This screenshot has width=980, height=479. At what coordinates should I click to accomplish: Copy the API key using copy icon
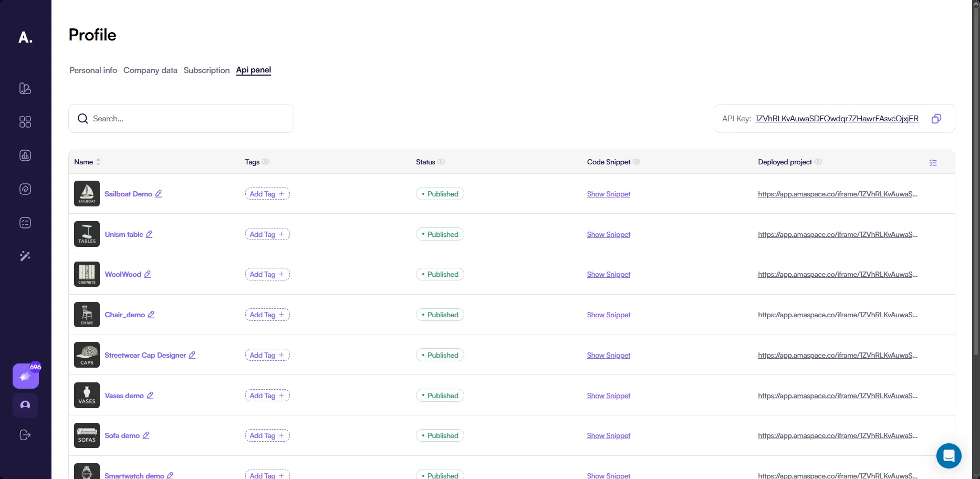point(936,119)
